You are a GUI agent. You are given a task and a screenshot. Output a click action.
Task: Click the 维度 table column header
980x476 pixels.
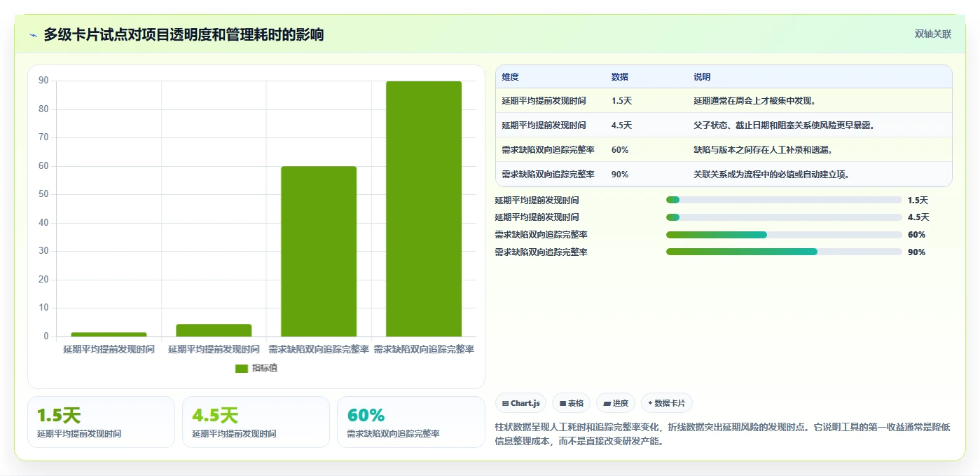[x=510, y=77]
